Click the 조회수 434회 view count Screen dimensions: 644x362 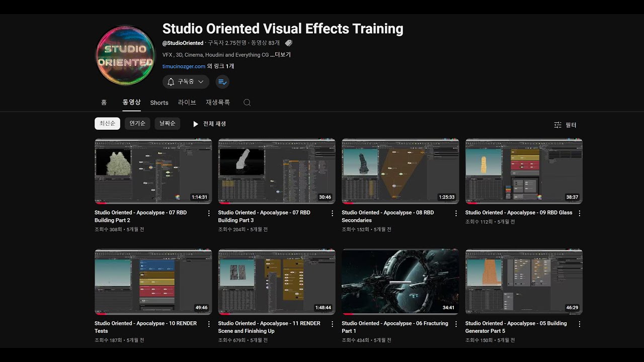(x=355, y=340)
